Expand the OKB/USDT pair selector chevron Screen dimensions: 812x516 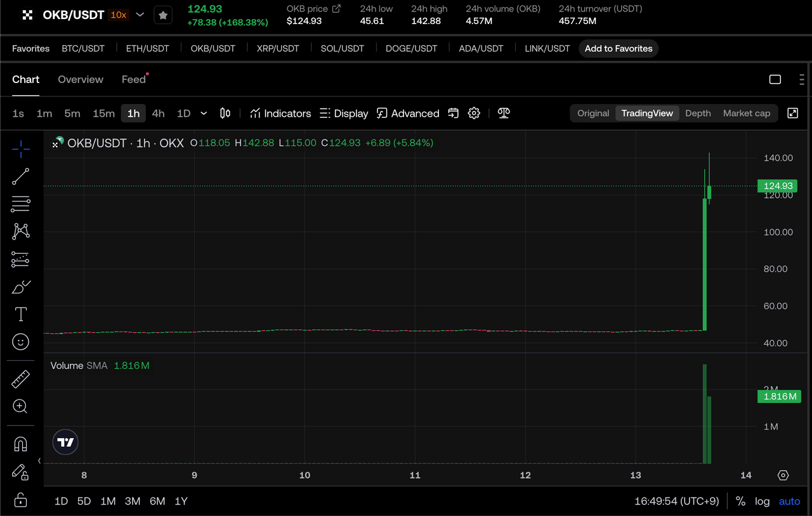pyautogui.click(x=140, y=15)
